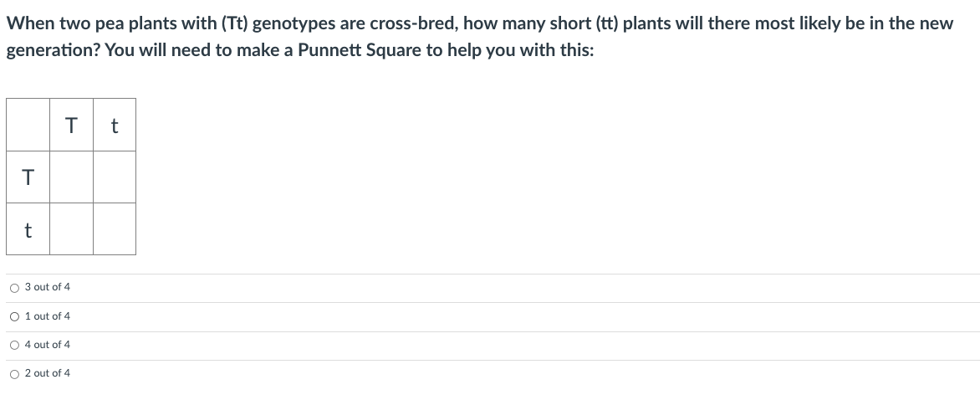The height and width of the screenshot is (395, 980).
Task: Click the question text about pea plants
Action: pos(479,37)
